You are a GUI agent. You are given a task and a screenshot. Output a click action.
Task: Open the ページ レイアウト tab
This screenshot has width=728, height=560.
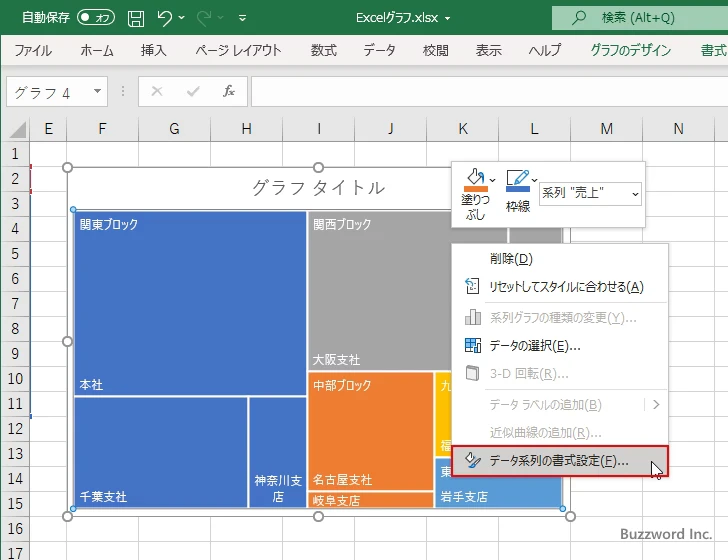coord(238,50)
